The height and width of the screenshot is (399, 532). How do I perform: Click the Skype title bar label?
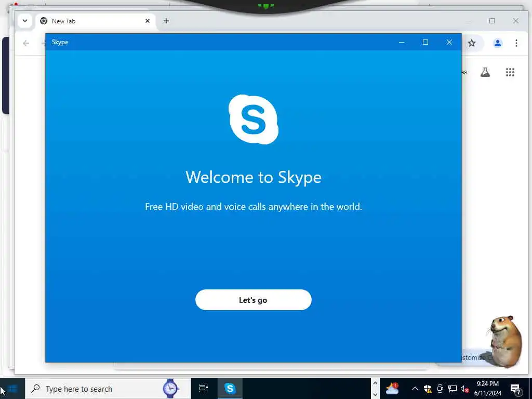pos(60,42)
